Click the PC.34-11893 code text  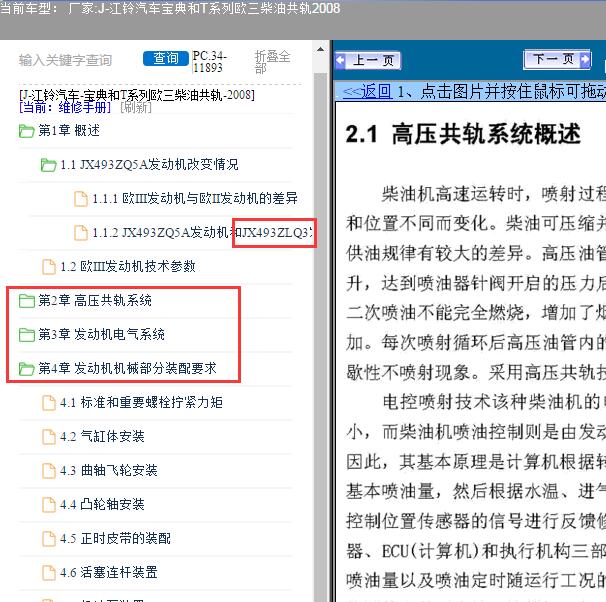pyautogui.click(x=209, y=61)
